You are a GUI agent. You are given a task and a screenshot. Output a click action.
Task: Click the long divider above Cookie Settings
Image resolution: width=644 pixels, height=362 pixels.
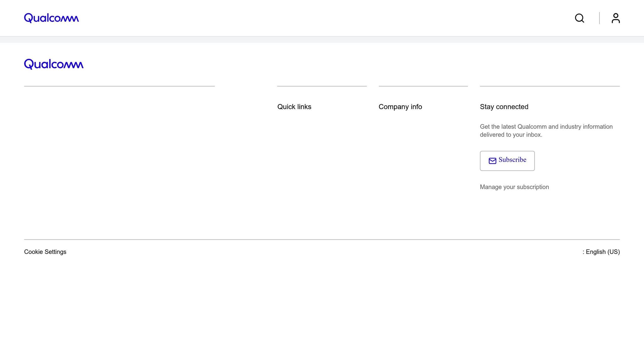coord(322,239)
